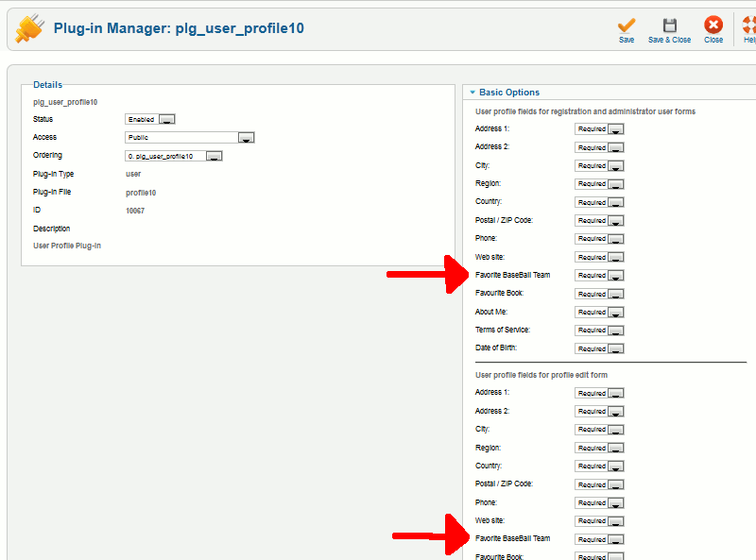Open registration Address 1 dropdown
This screenshot has height=560, width=756.
coord(599,129)
